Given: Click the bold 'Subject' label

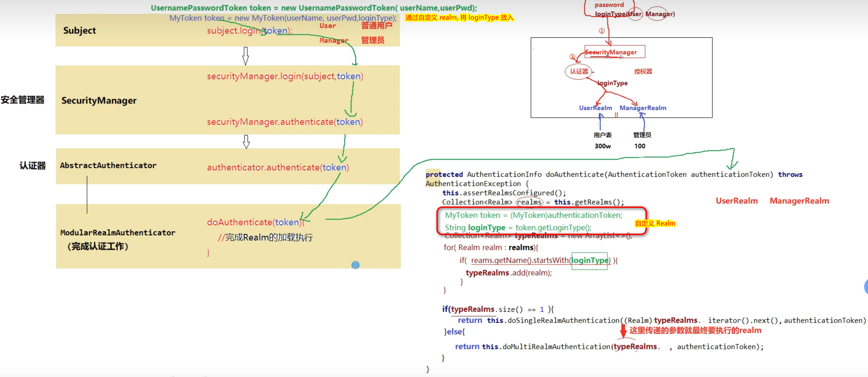Looking at the screenshot, I should tap(79, 30).
